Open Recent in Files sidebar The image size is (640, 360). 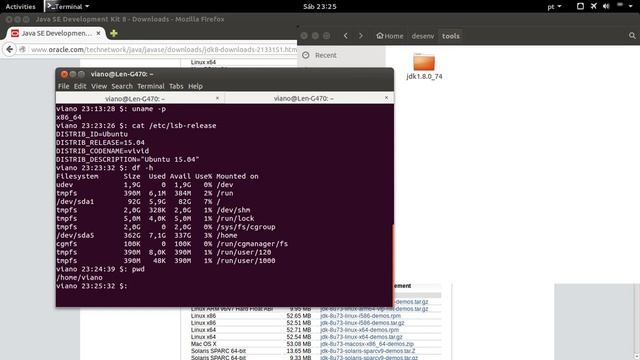pos(325,55)
